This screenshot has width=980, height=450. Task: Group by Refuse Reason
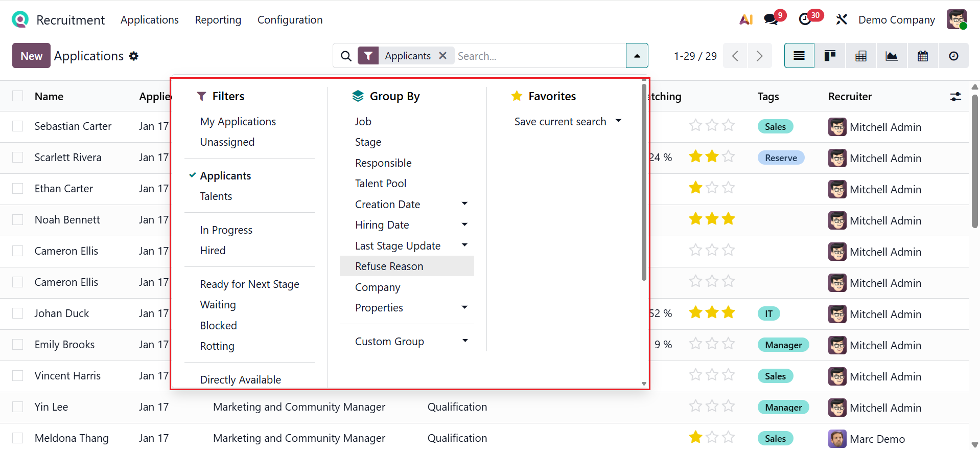click(x=389, y=266)
